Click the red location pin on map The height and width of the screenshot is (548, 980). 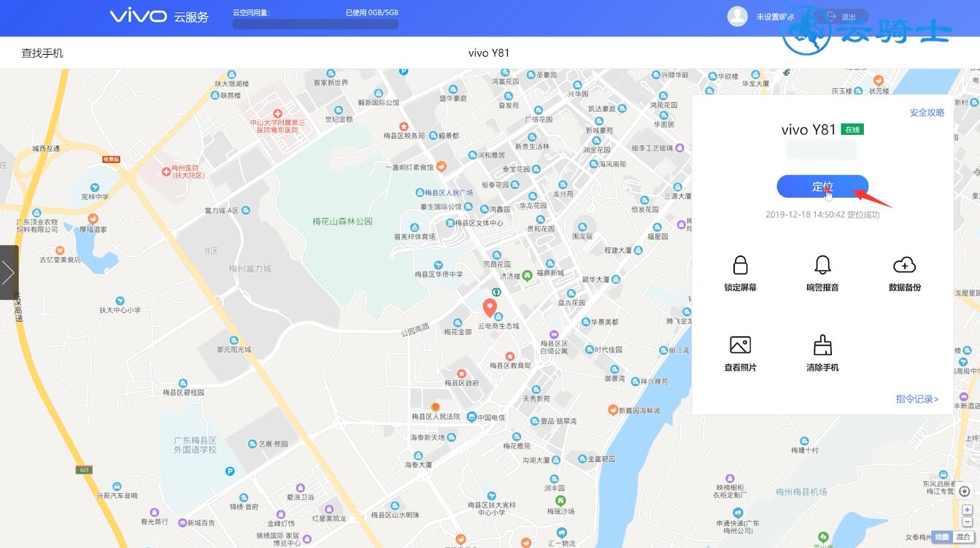pyautogui.click(x=490, y=307)
